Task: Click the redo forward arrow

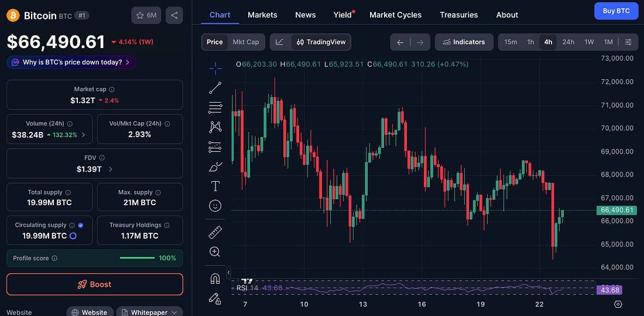Action: (x=420, y=42)
